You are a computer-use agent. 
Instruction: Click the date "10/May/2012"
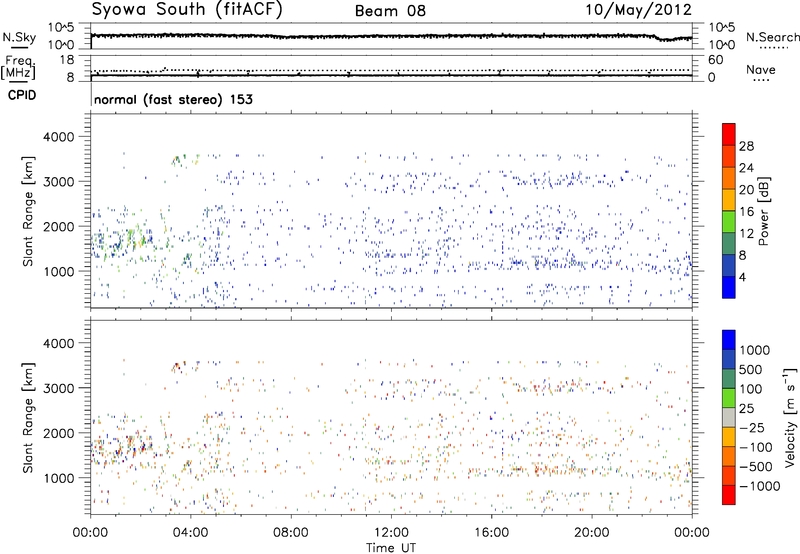638,10
